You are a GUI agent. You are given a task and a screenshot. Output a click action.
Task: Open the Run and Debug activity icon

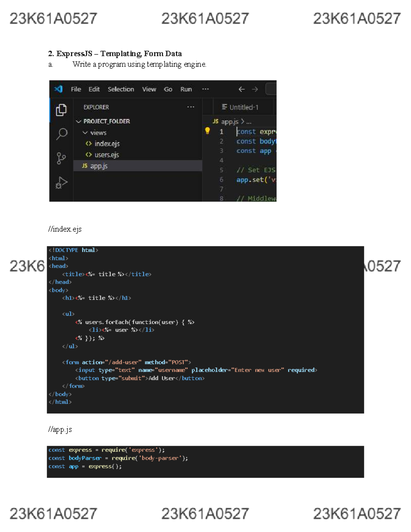[61, 183]
